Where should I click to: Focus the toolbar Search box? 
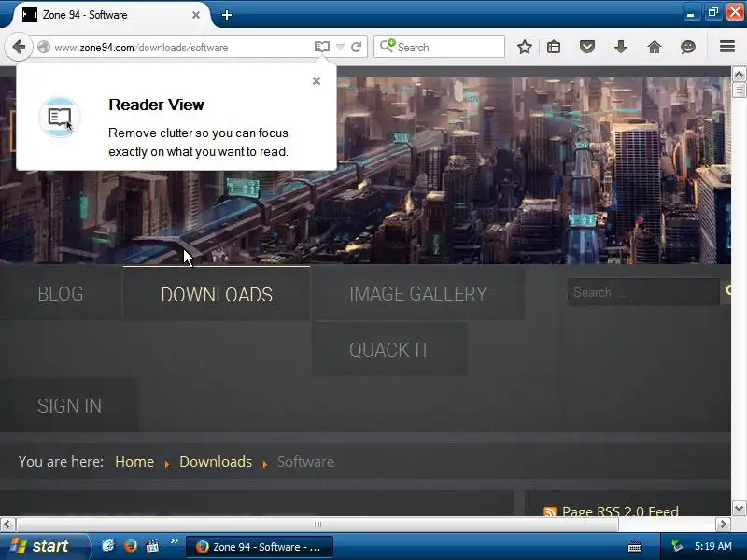pos(439,47)
